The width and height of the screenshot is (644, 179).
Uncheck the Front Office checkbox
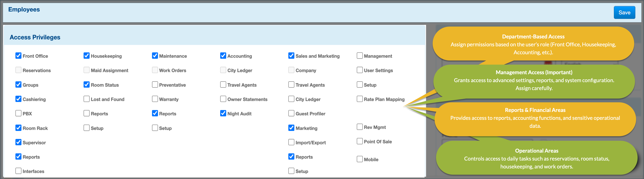(x=18, y=56)
